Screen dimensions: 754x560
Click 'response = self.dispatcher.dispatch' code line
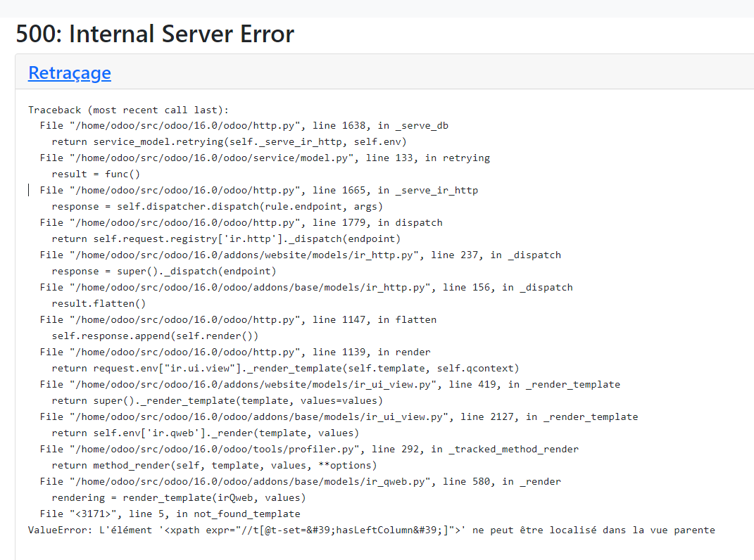point(218,207)
